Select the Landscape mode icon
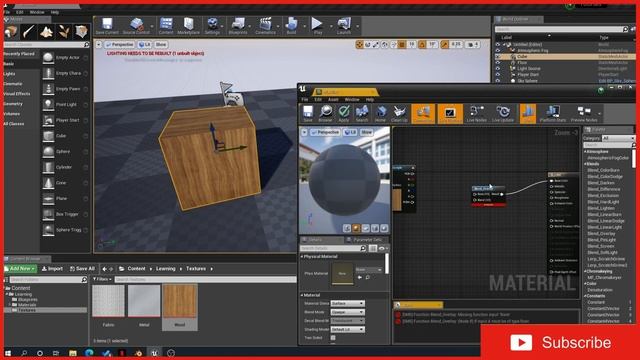This screenshot has height=360, width=640. (x=46, y=32)
